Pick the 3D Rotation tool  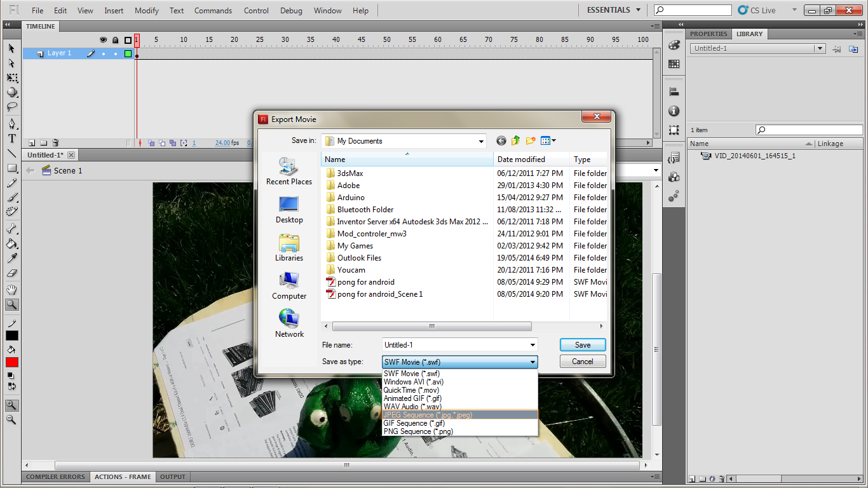click(11, 92)
